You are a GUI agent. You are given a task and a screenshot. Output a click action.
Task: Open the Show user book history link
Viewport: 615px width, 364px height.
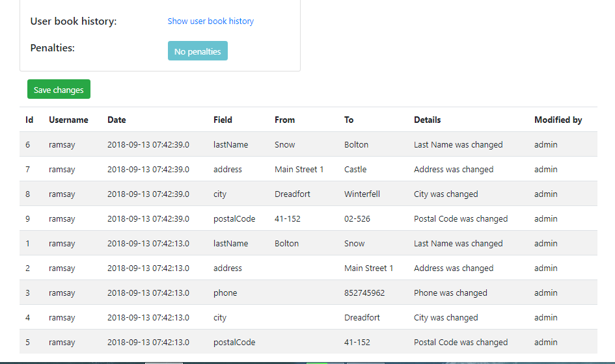[x=210, y=21]
